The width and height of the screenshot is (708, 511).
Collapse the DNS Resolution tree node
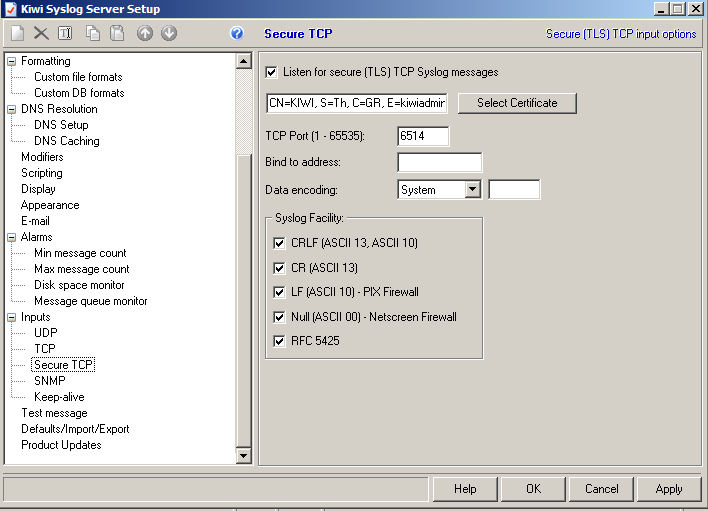pyautogui.click(x=12, y=109)
